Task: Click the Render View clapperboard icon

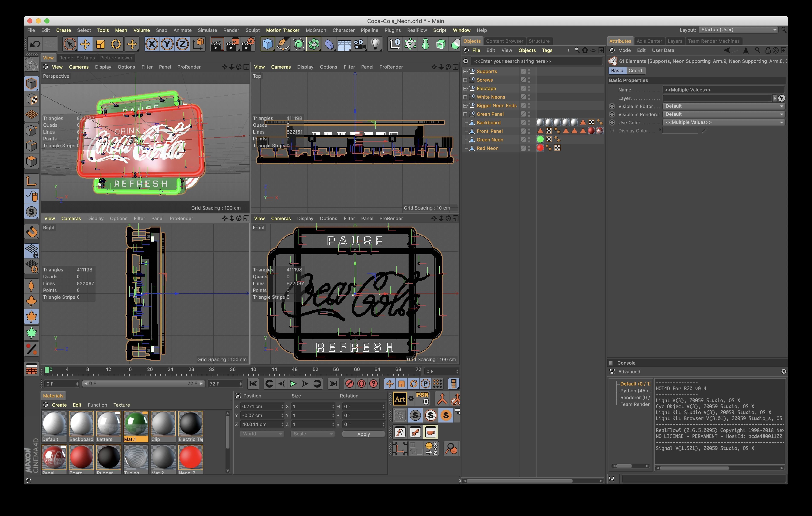Action: 216,44
